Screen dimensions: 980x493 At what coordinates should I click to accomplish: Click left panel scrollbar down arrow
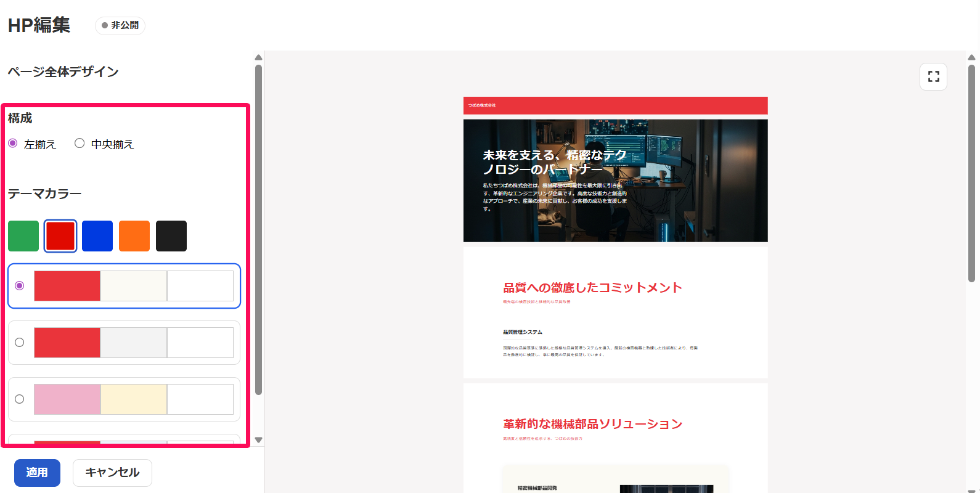click(x=258, y=440)
